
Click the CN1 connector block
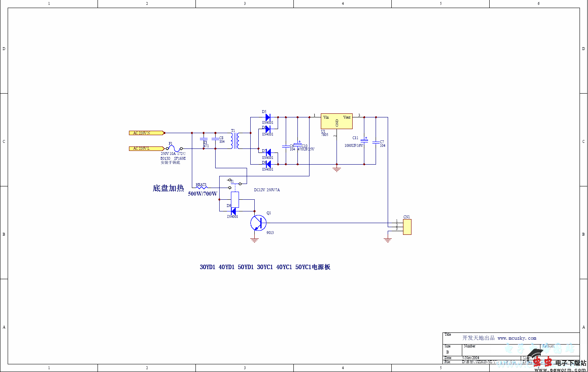click(x=407, y=227)
